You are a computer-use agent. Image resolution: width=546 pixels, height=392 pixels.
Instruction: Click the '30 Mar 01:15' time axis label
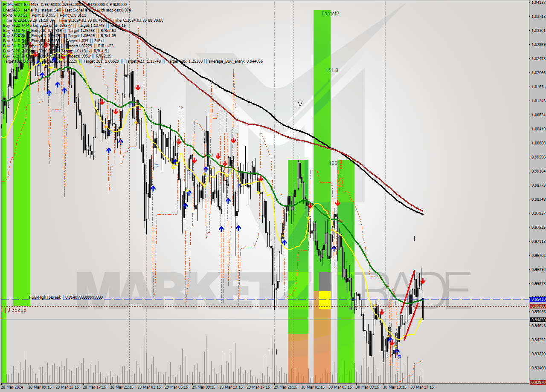[x=313, y=387]
